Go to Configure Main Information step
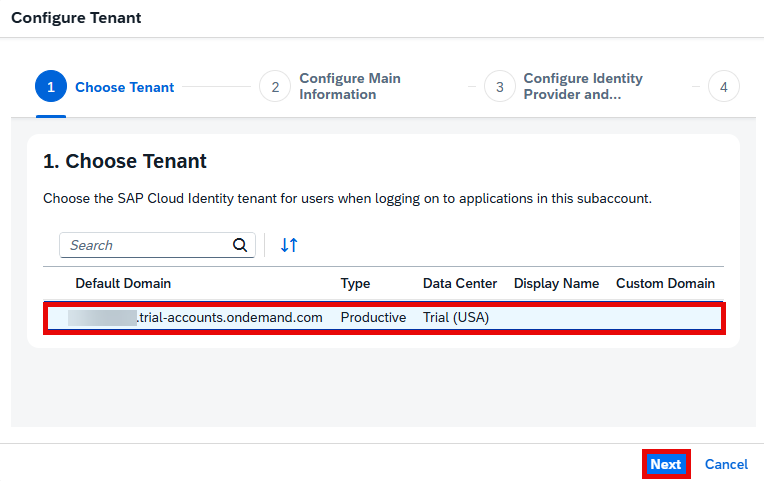This screenshot has height=481, width=764. [x=330, y=87]
